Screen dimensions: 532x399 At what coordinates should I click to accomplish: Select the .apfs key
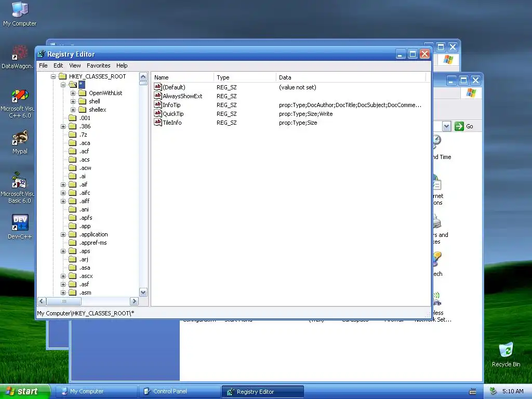[86, 218]
